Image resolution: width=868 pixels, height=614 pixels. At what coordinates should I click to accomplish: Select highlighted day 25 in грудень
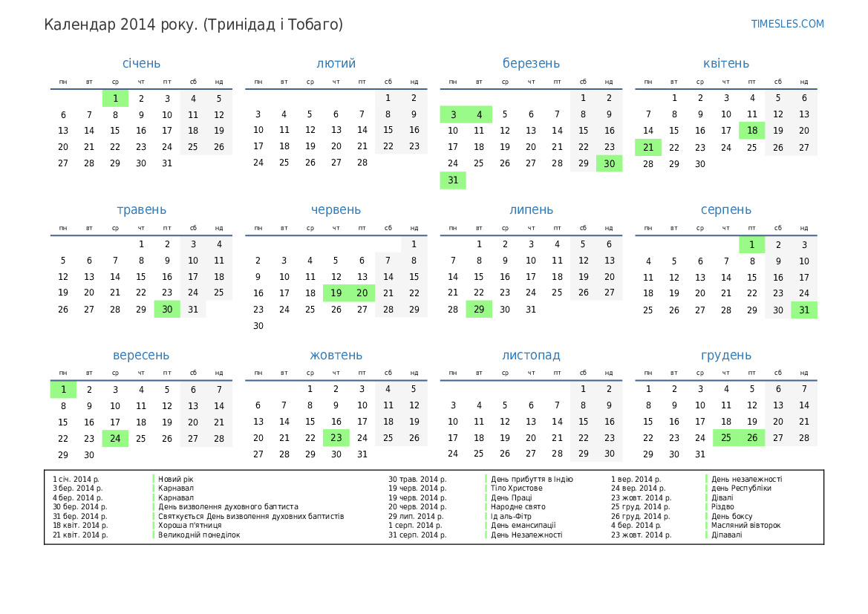725,437
